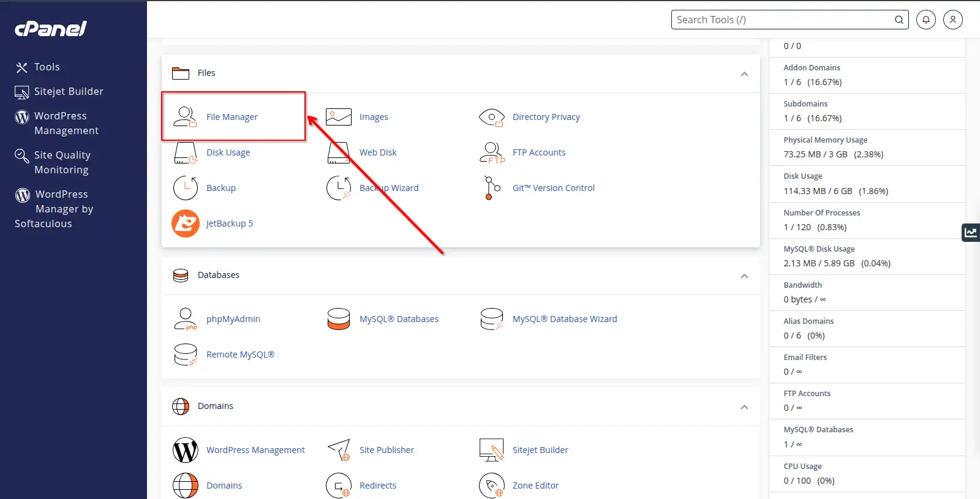
Task: Select WordPress Manager by Softaculous
Action: tap(54, 209)
